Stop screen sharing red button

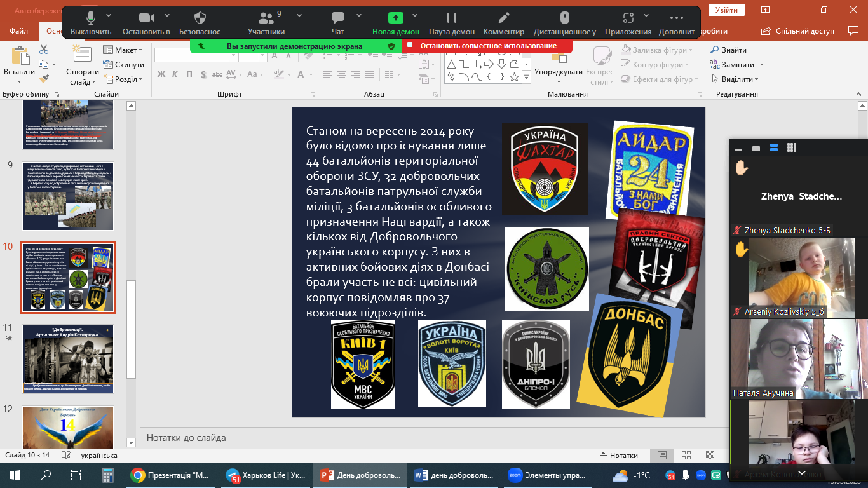(x=487, y=46)
